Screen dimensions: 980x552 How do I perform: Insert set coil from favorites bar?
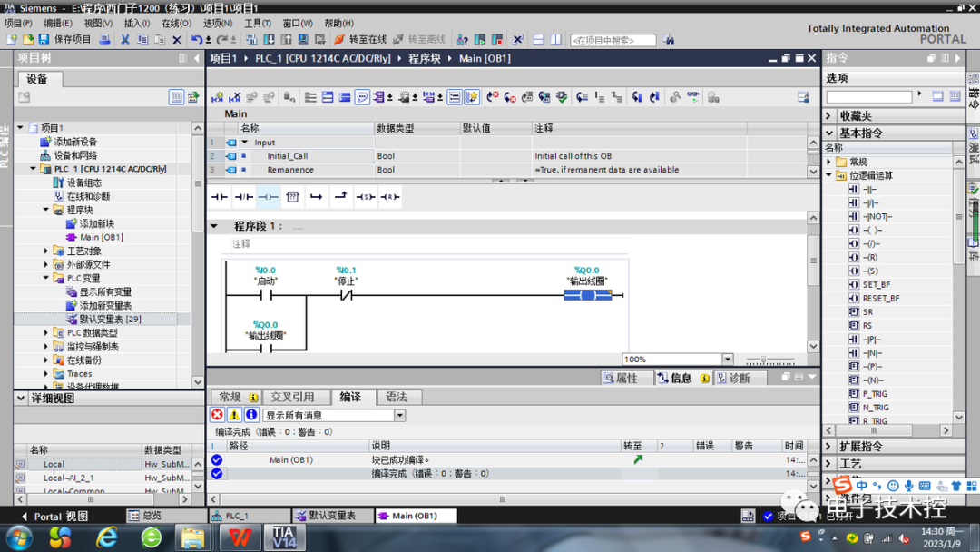point(366,197)
